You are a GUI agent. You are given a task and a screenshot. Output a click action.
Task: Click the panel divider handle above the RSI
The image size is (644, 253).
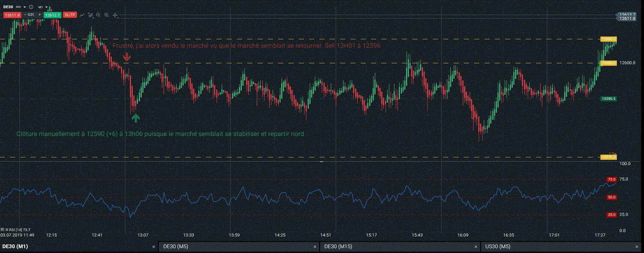pos(322,162)
